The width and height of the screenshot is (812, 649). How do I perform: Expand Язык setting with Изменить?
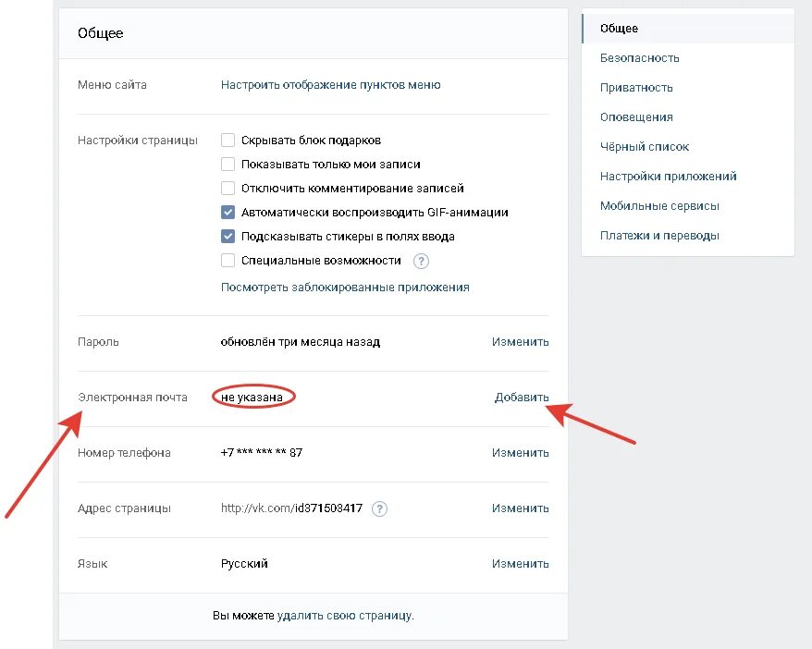[x=520, y=564]
